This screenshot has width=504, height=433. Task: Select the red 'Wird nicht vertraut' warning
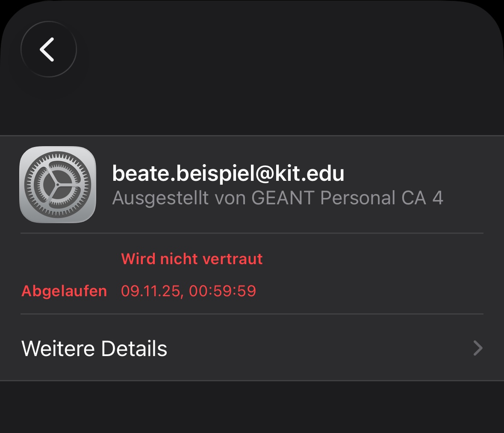coord(192,259)
